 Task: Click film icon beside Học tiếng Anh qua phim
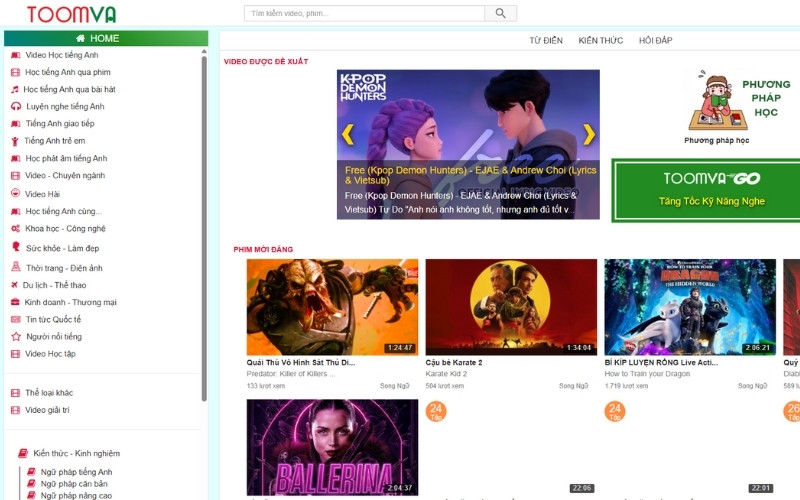pos(16,72)
